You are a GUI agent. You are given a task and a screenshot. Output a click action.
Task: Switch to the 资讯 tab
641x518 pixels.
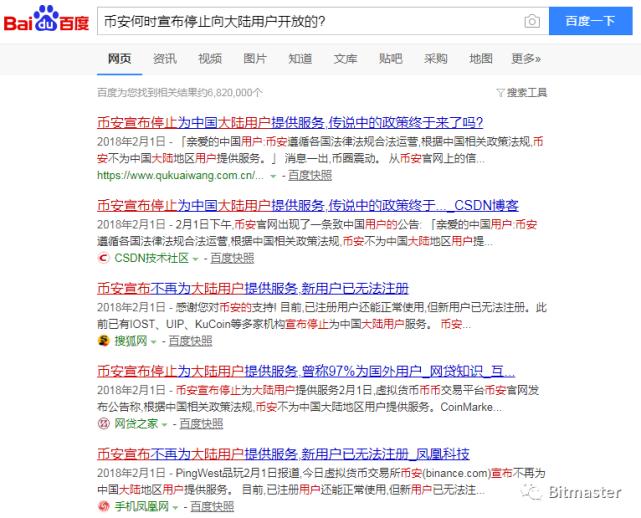pos(165,59)
